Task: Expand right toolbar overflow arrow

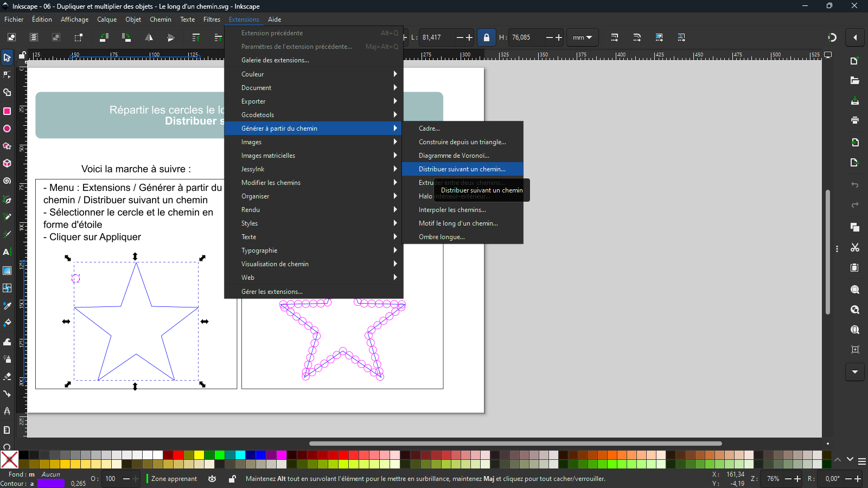Action: pyautogui.click(x=855, y=372)
